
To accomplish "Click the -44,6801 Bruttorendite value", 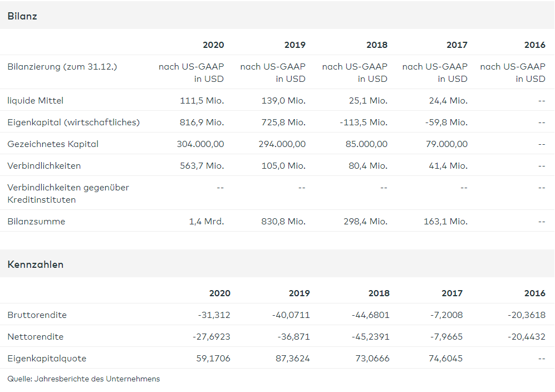I will pos(371,315).
